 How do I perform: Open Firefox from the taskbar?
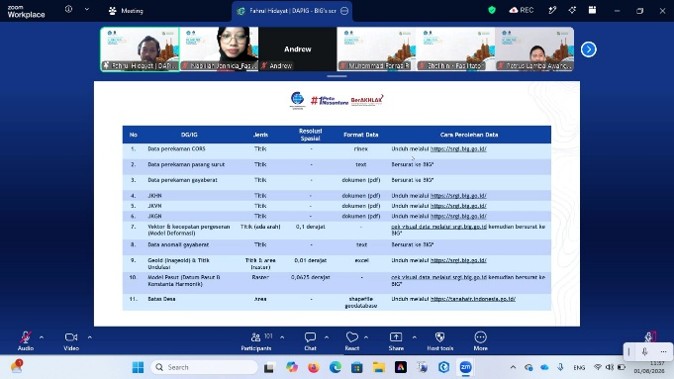click(x=313, y=367)
